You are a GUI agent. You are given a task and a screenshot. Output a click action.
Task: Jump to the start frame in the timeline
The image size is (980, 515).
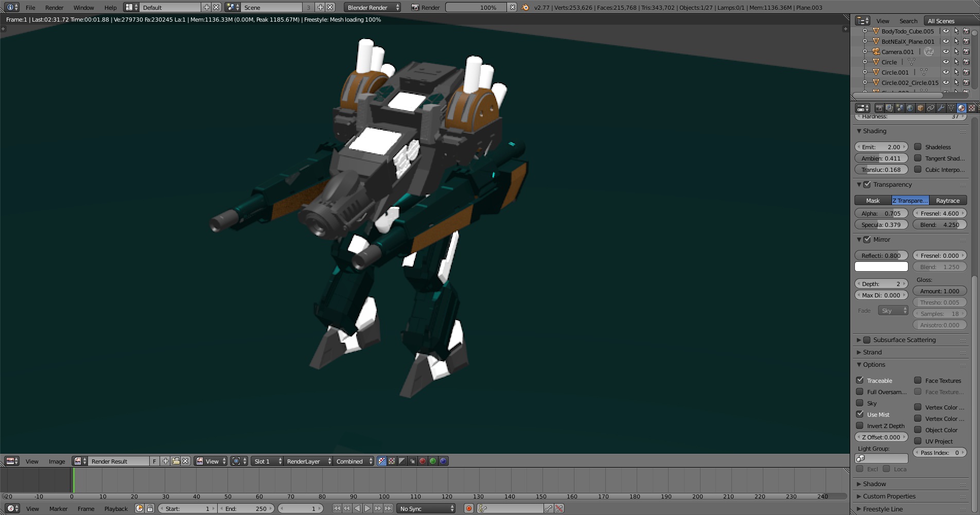click(337, 508)
